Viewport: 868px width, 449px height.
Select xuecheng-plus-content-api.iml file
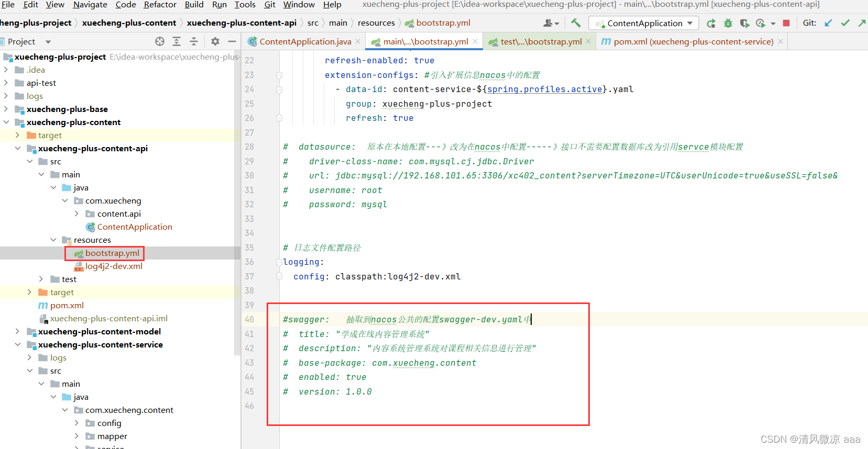pos(108,319)
